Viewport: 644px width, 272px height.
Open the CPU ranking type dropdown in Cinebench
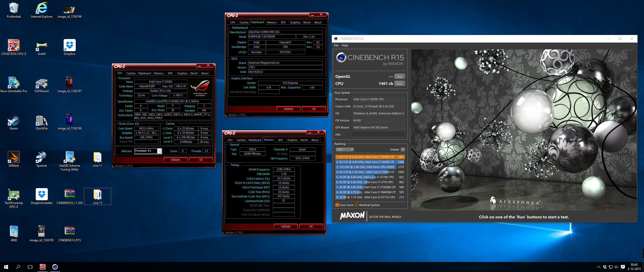click(x=345, y=150)
